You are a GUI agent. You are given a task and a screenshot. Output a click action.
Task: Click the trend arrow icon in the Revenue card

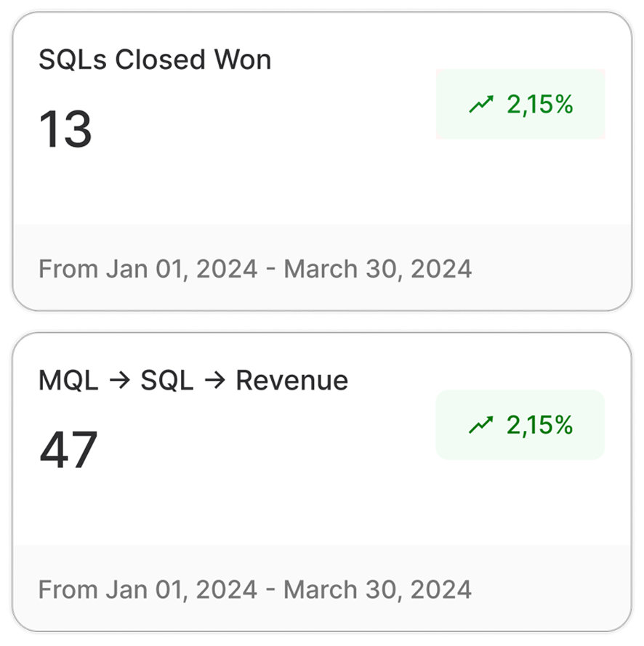tap(481, 425)
